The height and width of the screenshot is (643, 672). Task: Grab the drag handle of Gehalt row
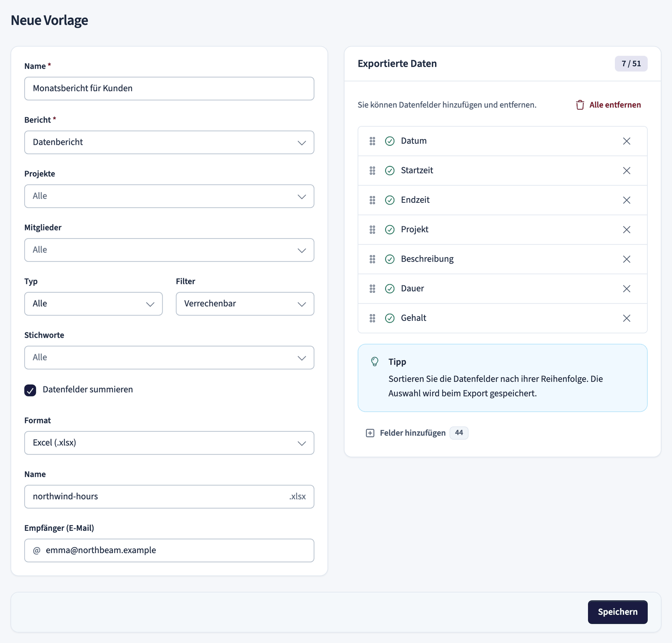(x=372, y=318)
